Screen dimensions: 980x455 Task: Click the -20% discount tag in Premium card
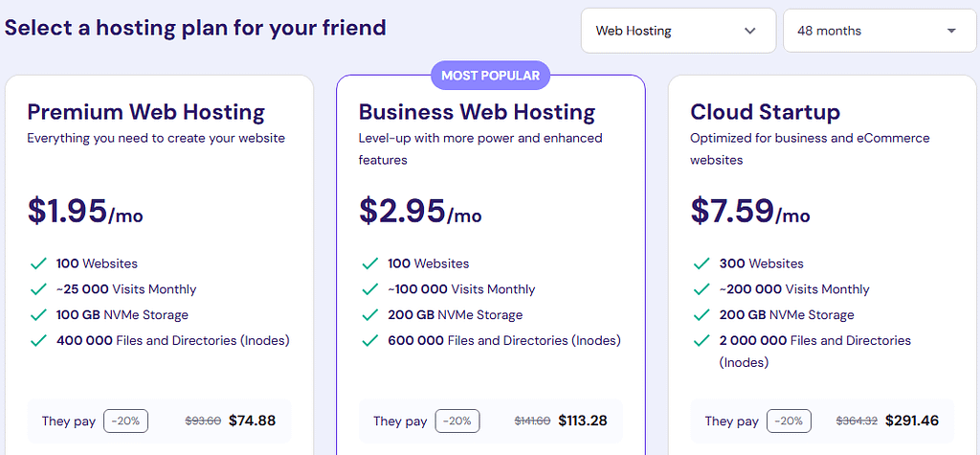click(126, 421)
